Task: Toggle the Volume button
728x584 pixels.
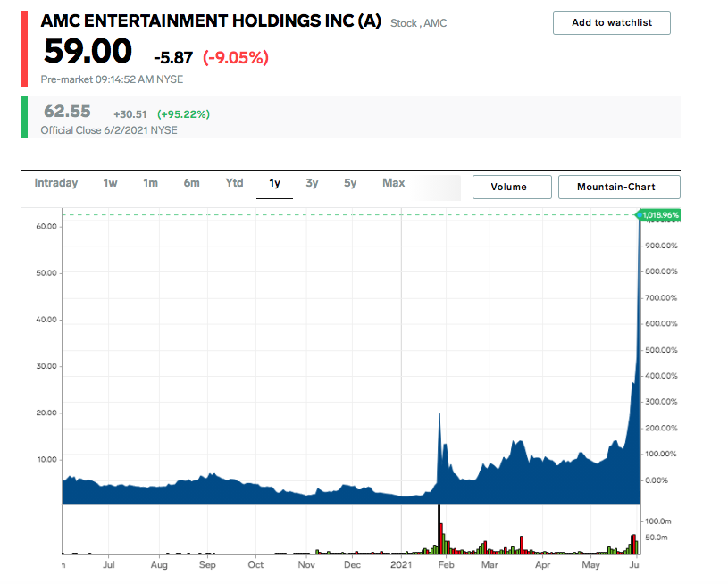Action: pos(512,188)
